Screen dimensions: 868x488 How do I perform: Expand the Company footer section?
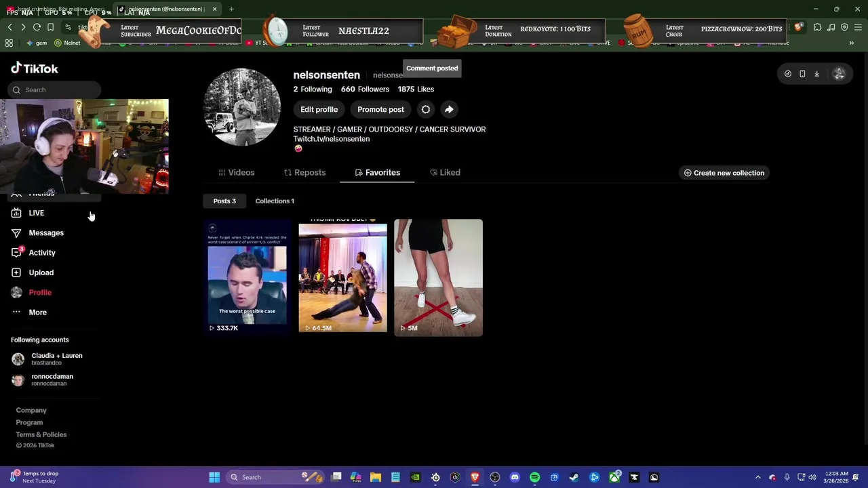click(31, 410)
